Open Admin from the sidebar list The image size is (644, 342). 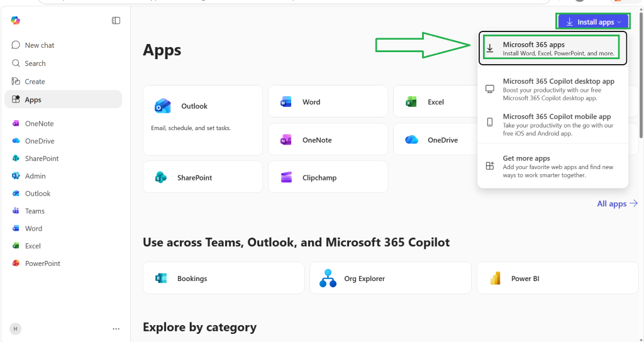pyautogui.click(x=64, y=176)
